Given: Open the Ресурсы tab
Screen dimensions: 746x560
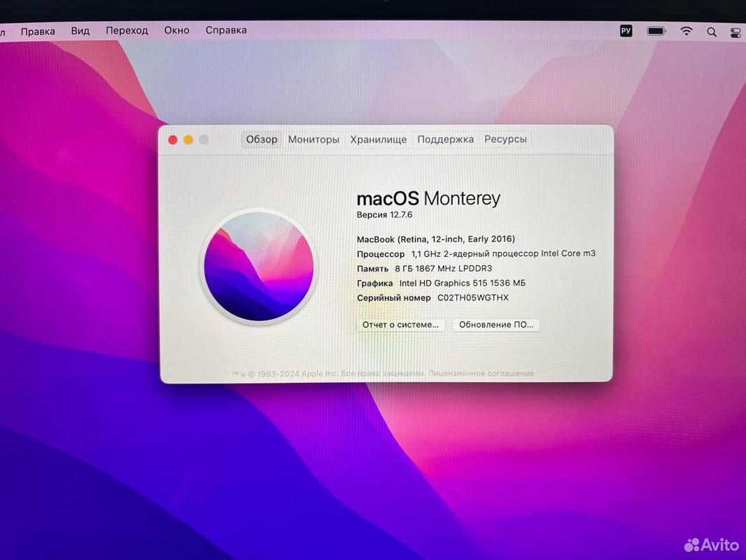Looking at the screenshot, I should pyautogui.click(x=505, y=139).
